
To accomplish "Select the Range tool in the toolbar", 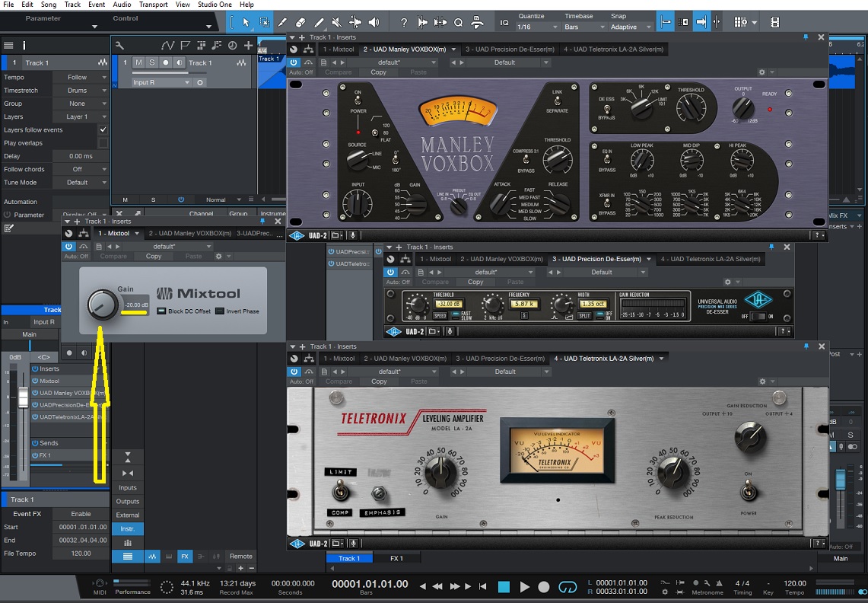I will point(264,22).
